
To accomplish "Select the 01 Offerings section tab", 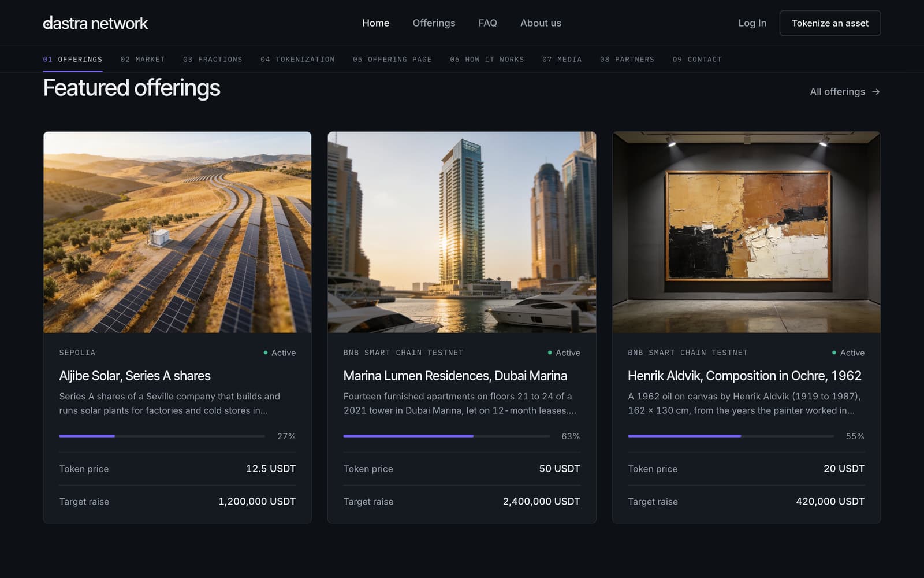I will pos(73,60).
